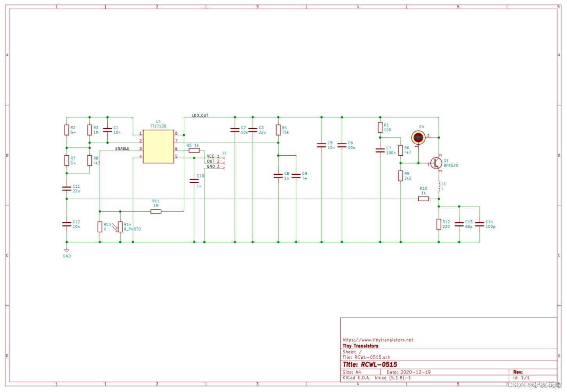Click resistor R5 1k symbol
The width and height of the screenshot is (567, 392).
point(194,150)
